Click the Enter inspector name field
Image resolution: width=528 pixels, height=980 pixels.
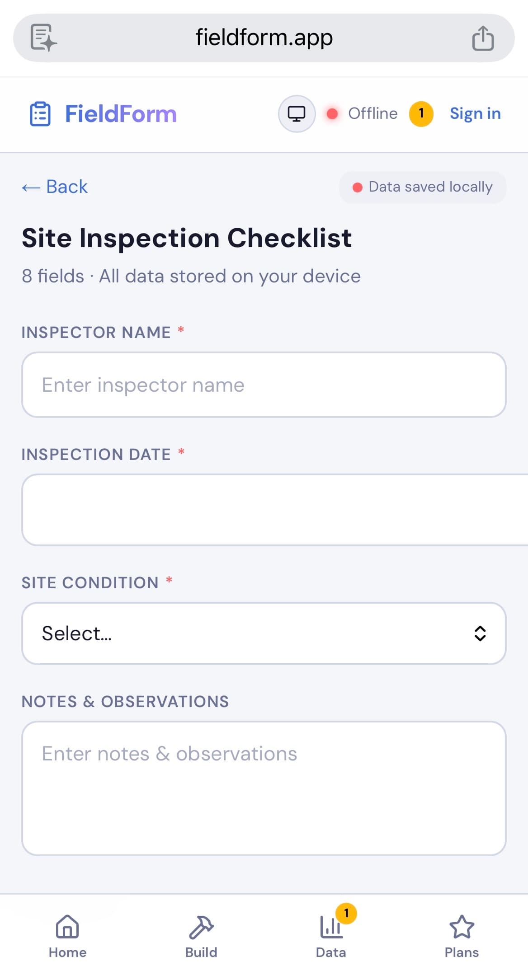click(x=264, y=384)
